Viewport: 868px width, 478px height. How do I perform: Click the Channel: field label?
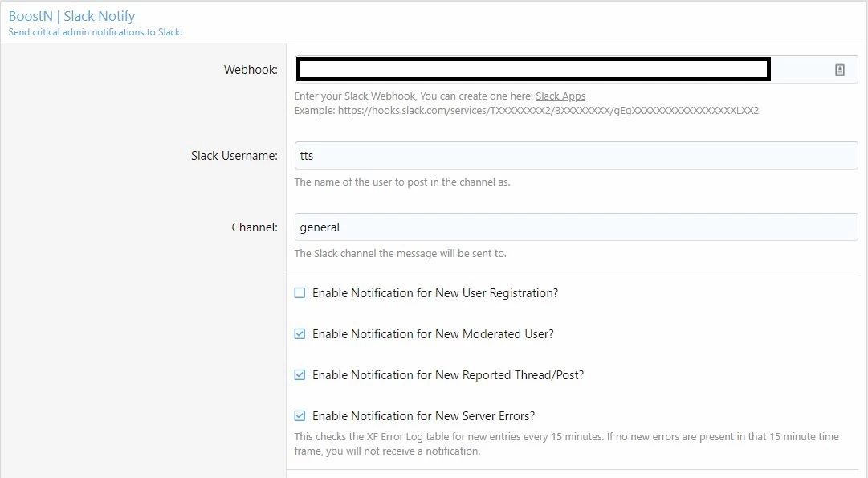coord(255,227)
